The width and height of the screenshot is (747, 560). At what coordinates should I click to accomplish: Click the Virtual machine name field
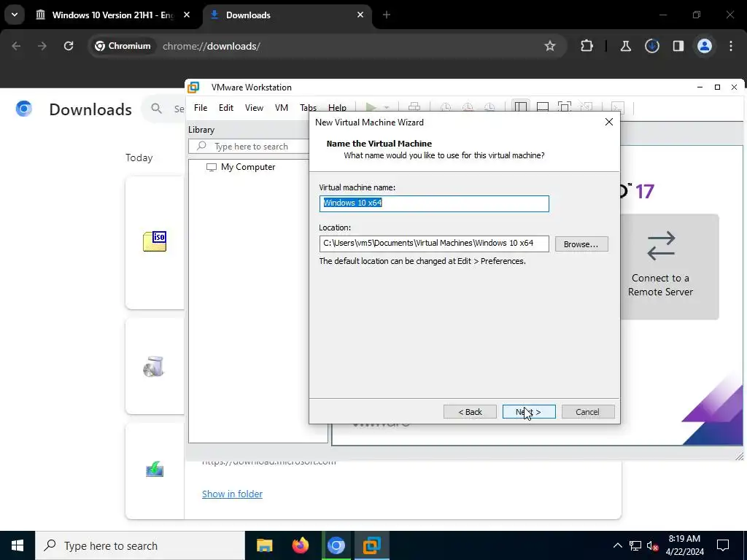[434, 203]
